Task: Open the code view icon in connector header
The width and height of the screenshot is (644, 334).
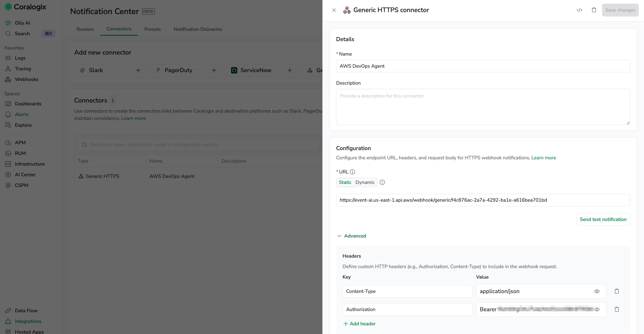Action: coord(580,10)
